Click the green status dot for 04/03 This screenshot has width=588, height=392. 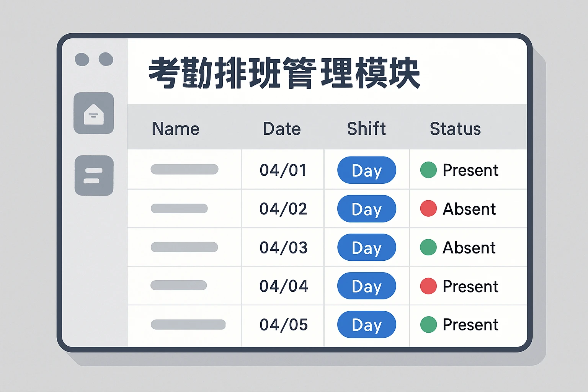click(428, 247)
